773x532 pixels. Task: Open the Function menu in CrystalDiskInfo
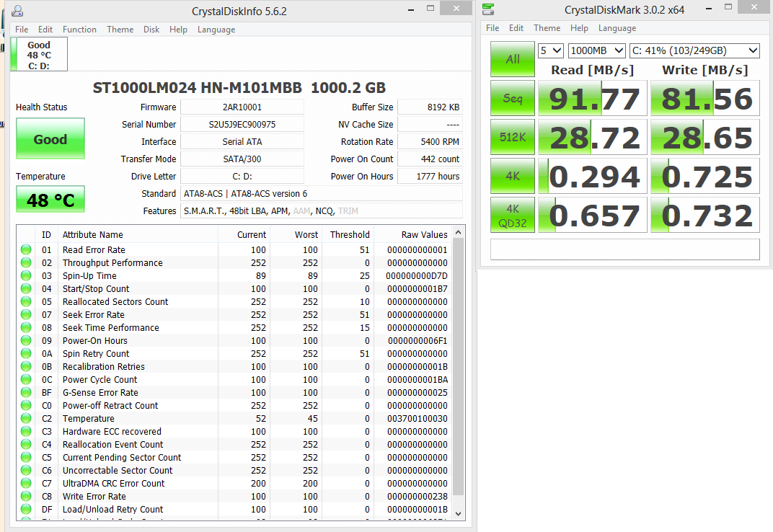pyautogui.click(x=79, y=30)
